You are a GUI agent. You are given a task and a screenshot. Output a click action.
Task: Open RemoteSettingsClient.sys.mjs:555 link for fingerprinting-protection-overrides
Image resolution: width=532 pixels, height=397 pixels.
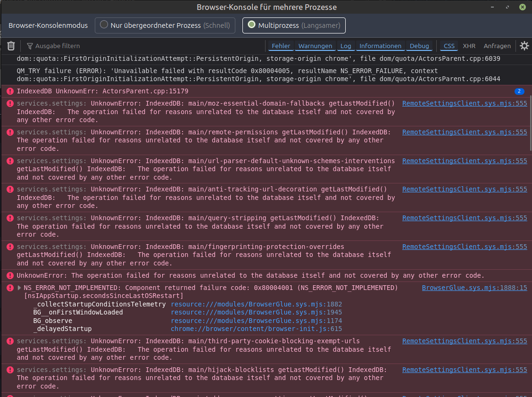coord(465,247)
